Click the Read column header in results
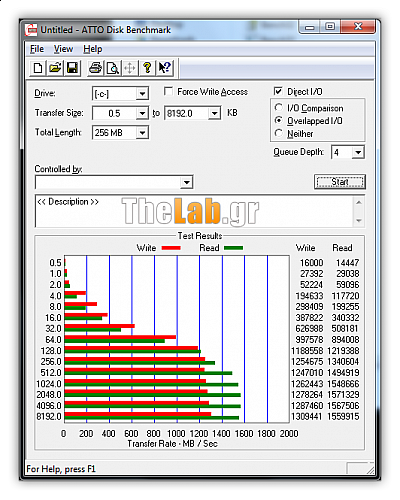Screen dimensions: 400x500 342,248
